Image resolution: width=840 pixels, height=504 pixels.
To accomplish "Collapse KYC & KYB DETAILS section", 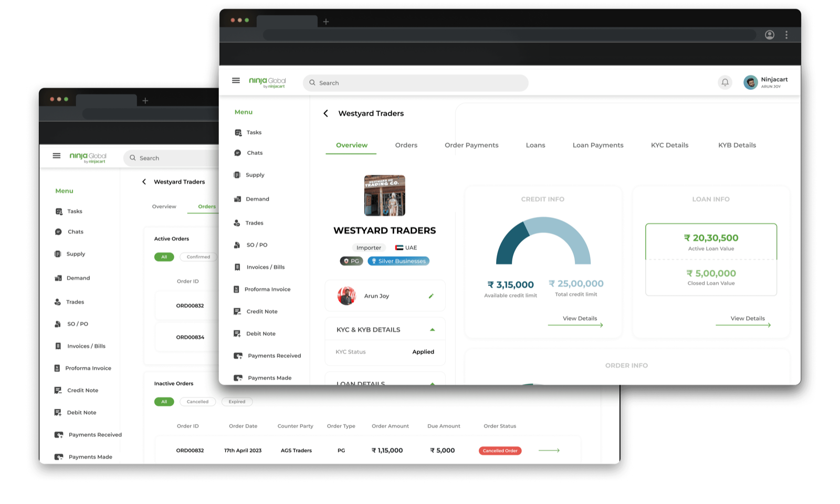I will [x=433, y=330].
